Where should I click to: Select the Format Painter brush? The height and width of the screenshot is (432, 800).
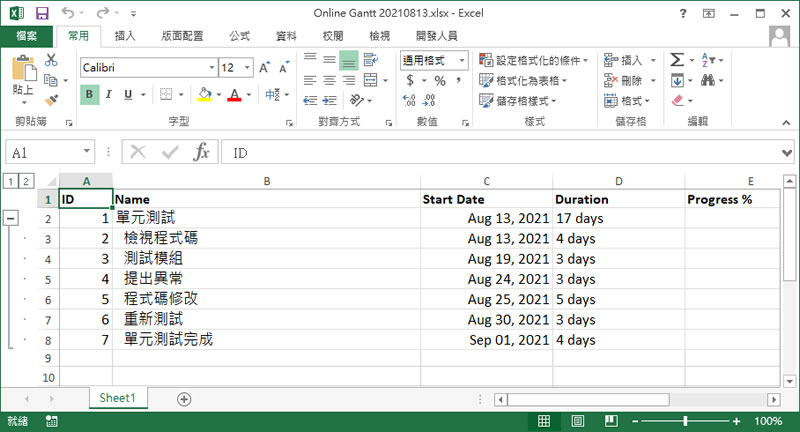point(51,100)
